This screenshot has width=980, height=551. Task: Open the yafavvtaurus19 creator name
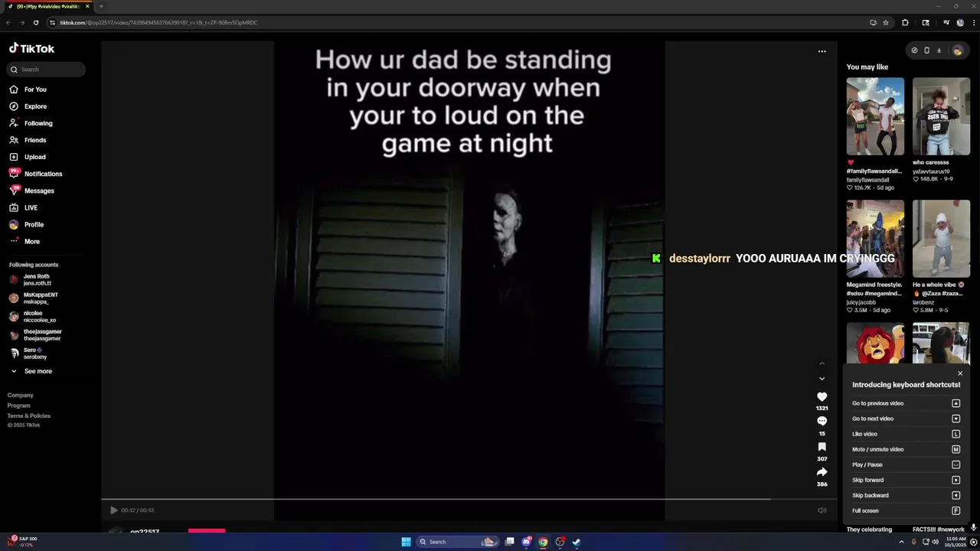[x=932, y=171]
